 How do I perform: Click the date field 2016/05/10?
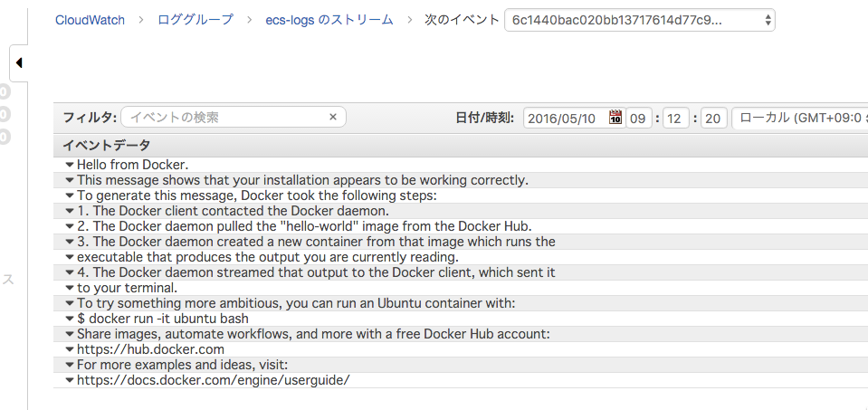point(565,118)
